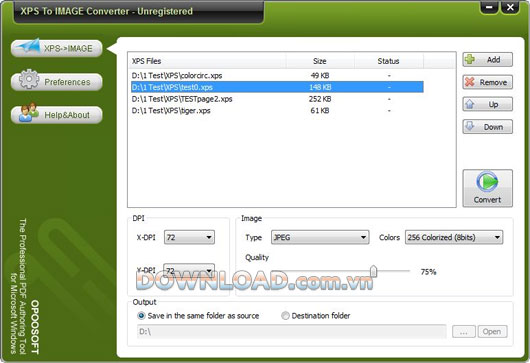Click the 61 KB size cell

[320, 111]
